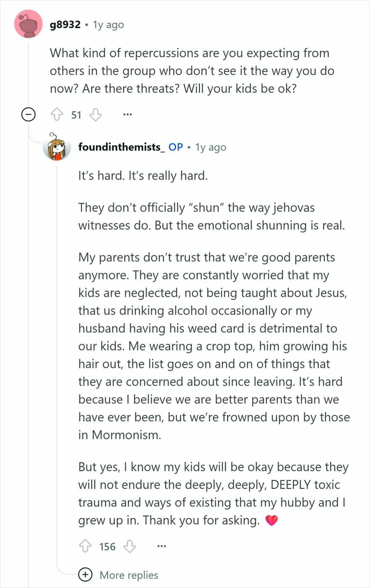Open the options menu on the OP reply
Image resolution: width=370 pixels, height=588 pixels.
click(x=161, y=546)
